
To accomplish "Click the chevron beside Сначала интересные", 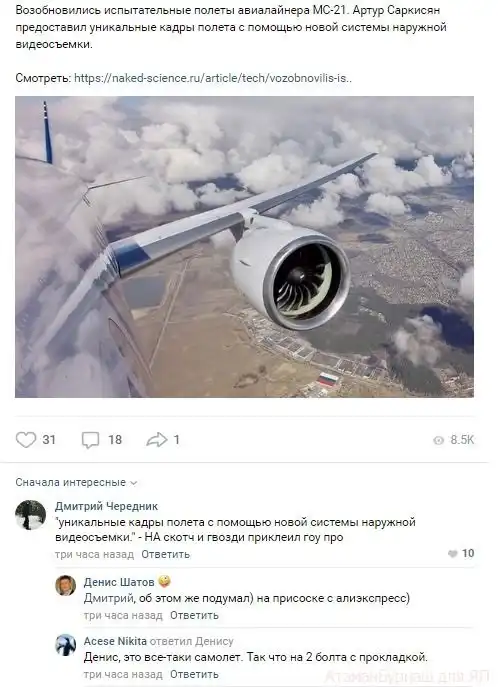I will (134, 483).
